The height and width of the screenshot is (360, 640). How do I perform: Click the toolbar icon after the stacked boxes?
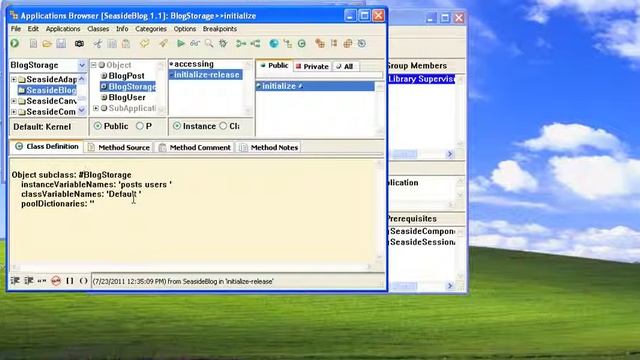point(334,44)
